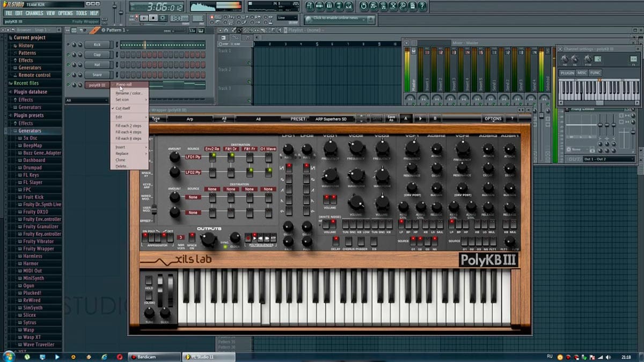Open the PolyKB Type dropdown
644x362 pixels.
157,119
